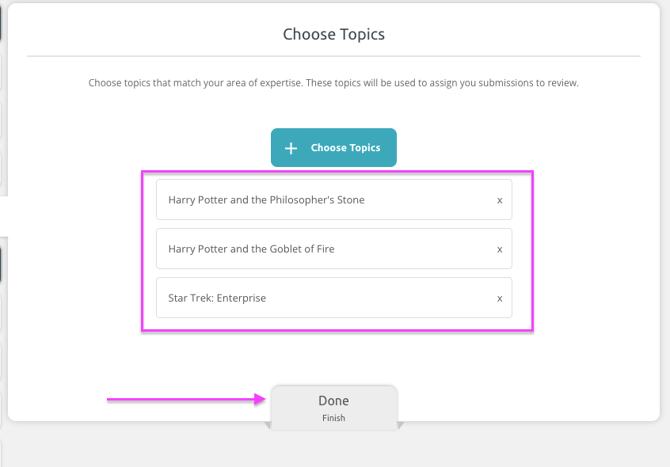Click right corner triangle under Done tab

[400, 426]
